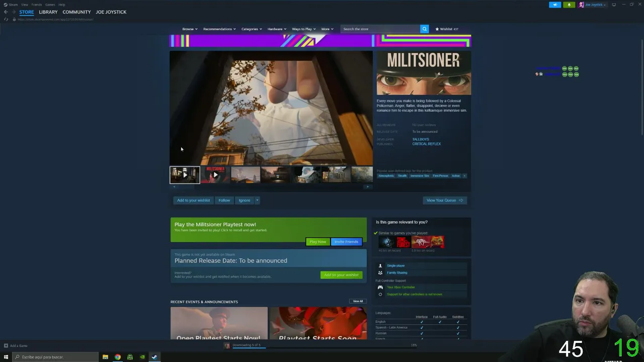Switch to the LIBRARY tab

48,12
